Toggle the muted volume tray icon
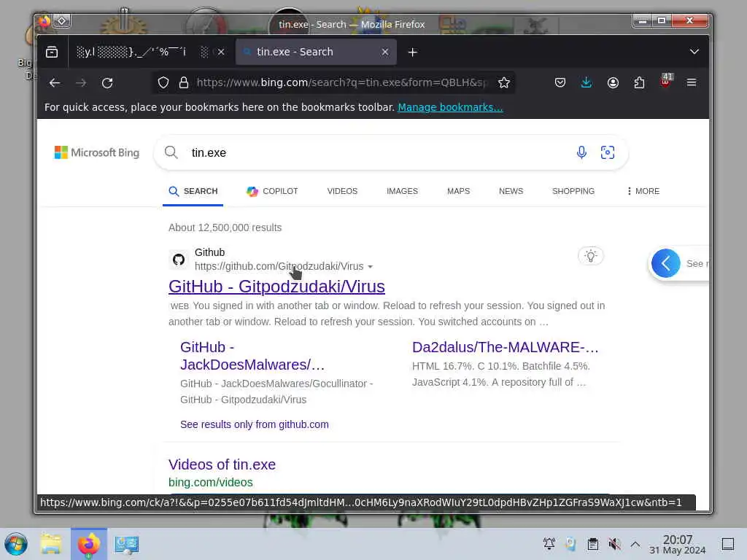Image resolution: width=747 pixels, height=560 pixels. click(x=614, y=544)
